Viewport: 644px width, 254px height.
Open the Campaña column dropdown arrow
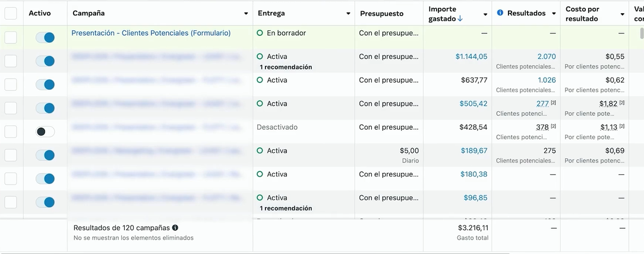coord(246,13)
